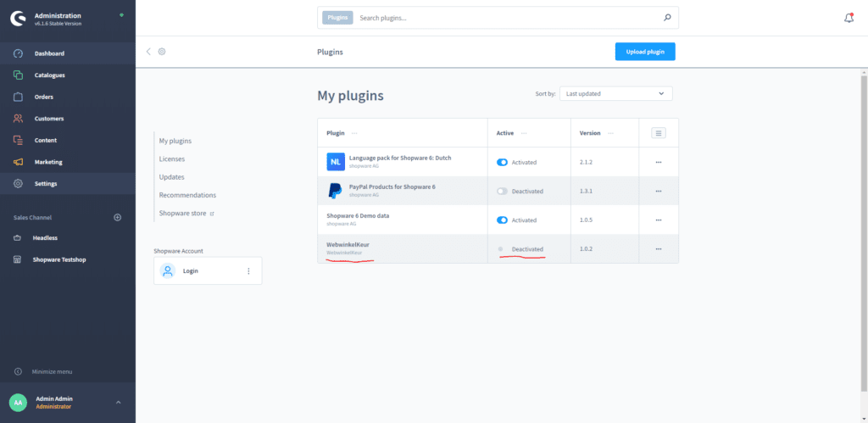868x423 pixels.
Task: Open the column list settings icon
Action: (x=658, y=133)
